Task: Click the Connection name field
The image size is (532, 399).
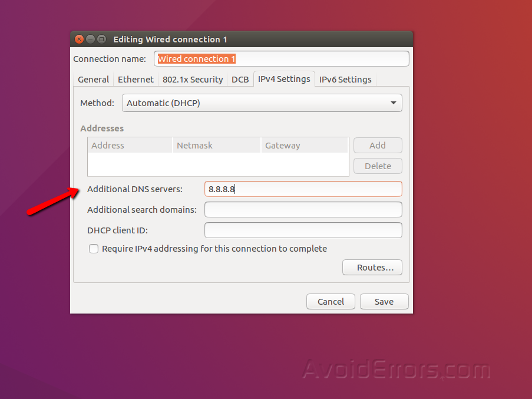Action: (x=281, y=59)
